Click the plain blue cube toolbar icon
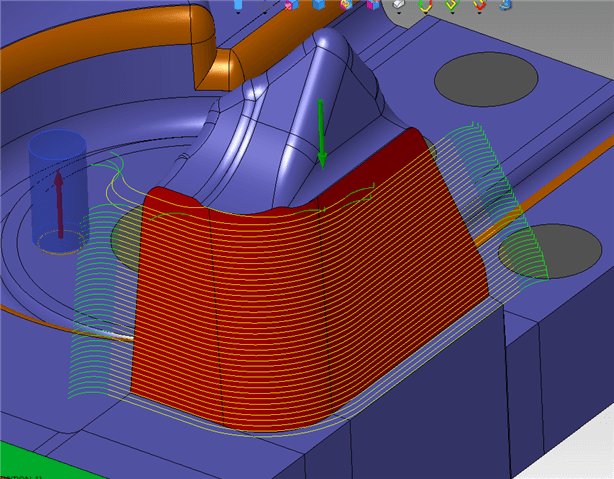 (319, 4)
